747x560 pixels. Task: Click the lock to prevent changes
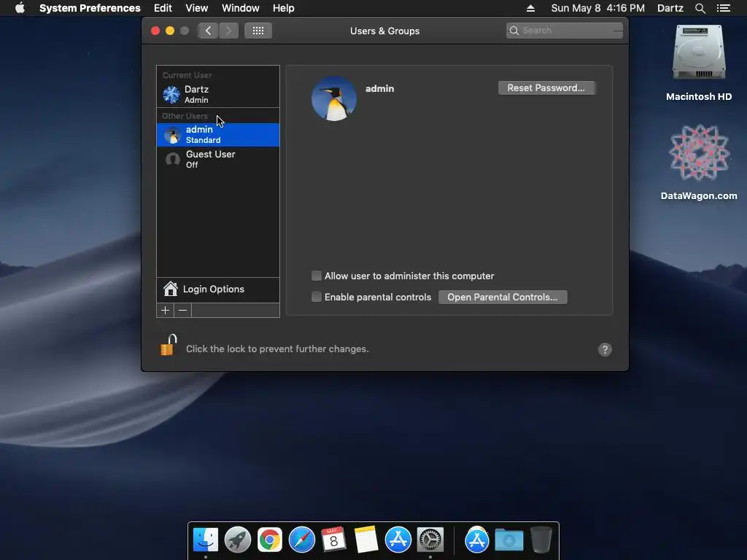[x=169, y=345]
